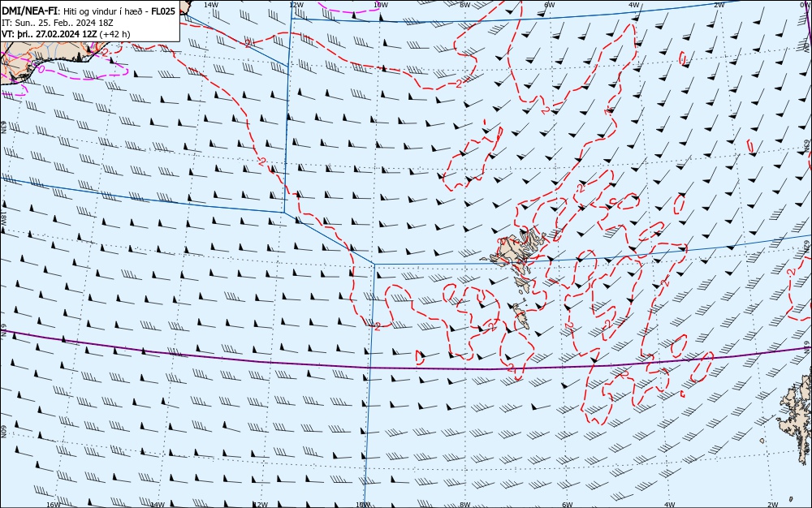Click the 4W longitude label on the top edge

point(634,4)
